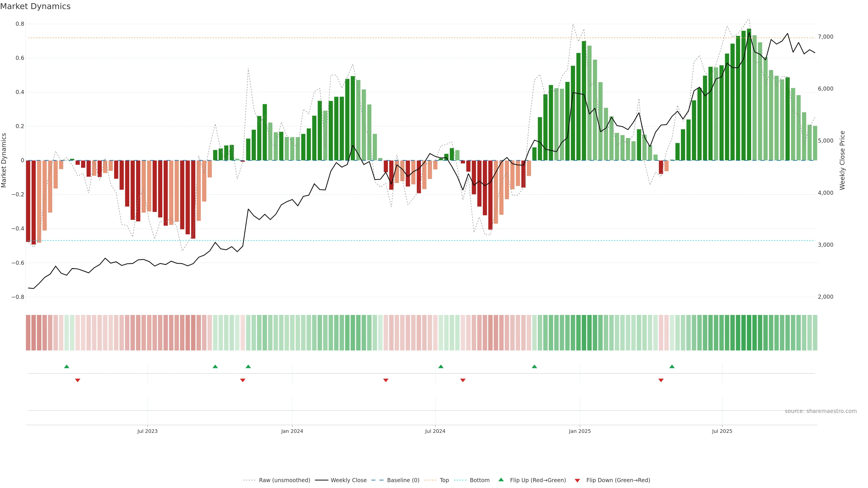This screenshot has width=868, height=488.
Task: Click the first green flip-up triangle marker
Action: (x=67, y=366)
